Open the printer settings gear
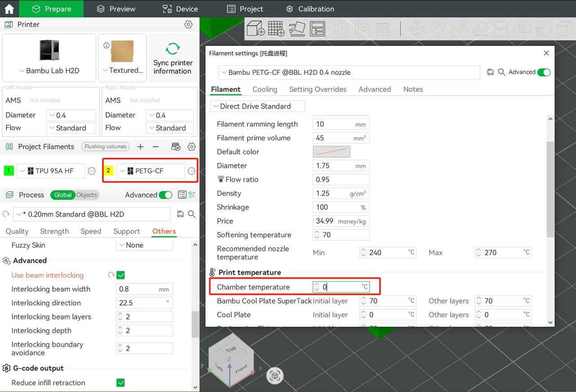The width and height of the screenshot is (576, 392). click(x=189, y=24)
